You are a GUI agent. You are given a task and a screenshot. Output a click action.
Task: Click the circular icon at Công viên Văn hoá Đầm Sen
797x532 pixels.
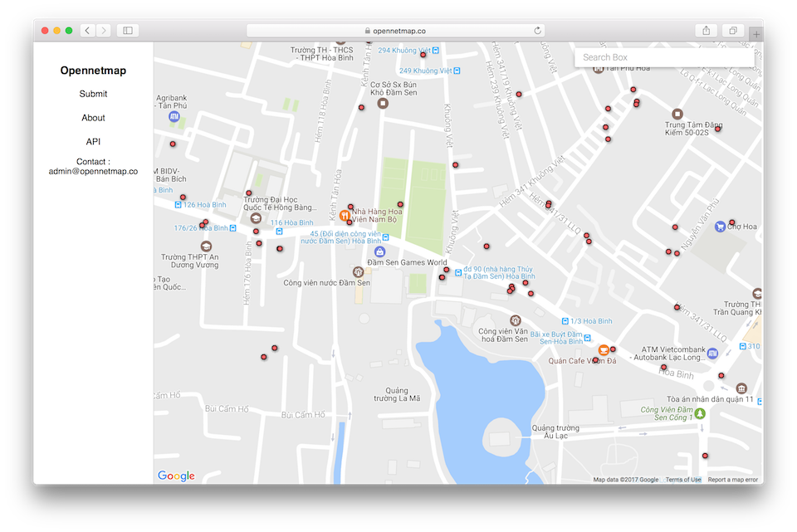[515, 320]
